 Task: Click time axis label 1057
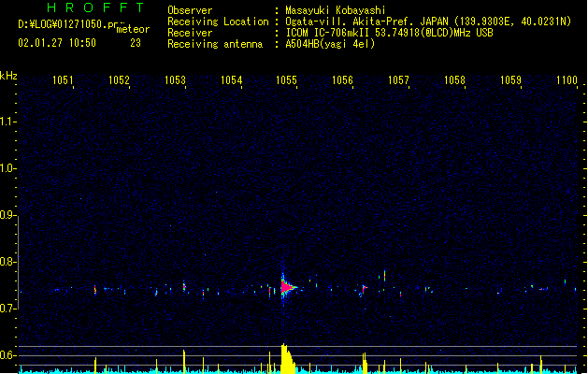[398, 80]
